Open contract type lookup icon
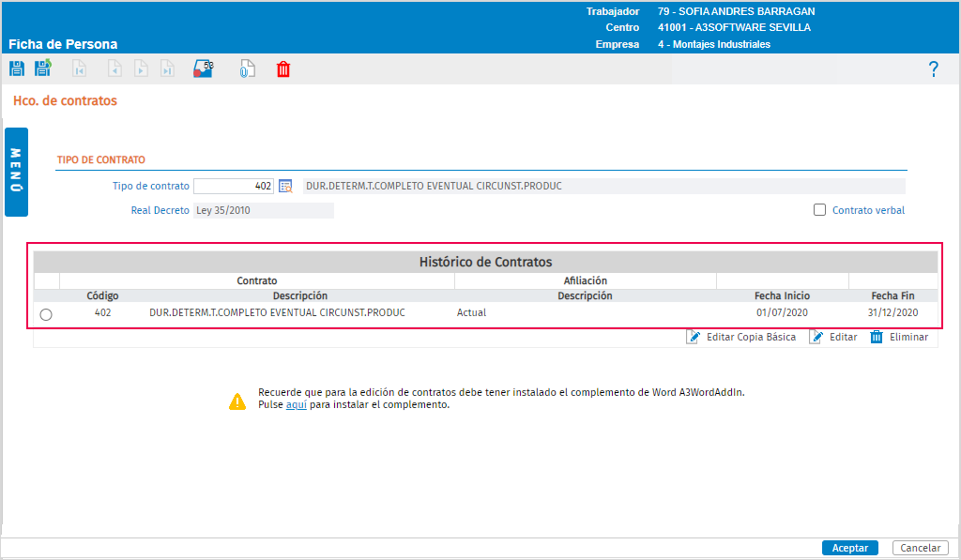This screenshot has width=961, height=560. pyautogui.click(x=285, y=187)
